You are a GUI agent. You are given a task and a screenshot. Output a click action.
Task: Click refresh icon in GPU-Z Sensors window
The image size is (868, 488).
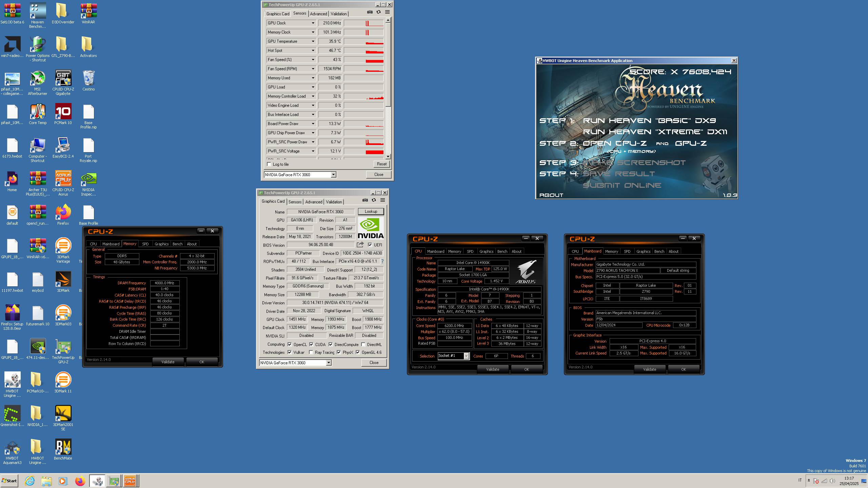pyautogui.click(x=378, y=12)
